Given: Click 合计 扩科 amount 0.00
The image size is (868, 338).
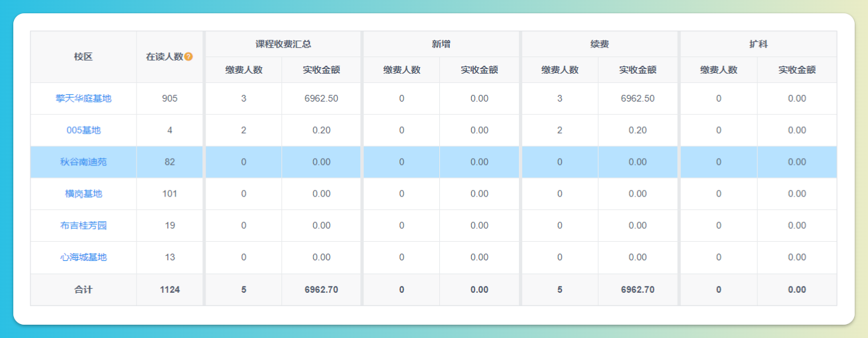Looking at the screenshot, I should (797, 290).
